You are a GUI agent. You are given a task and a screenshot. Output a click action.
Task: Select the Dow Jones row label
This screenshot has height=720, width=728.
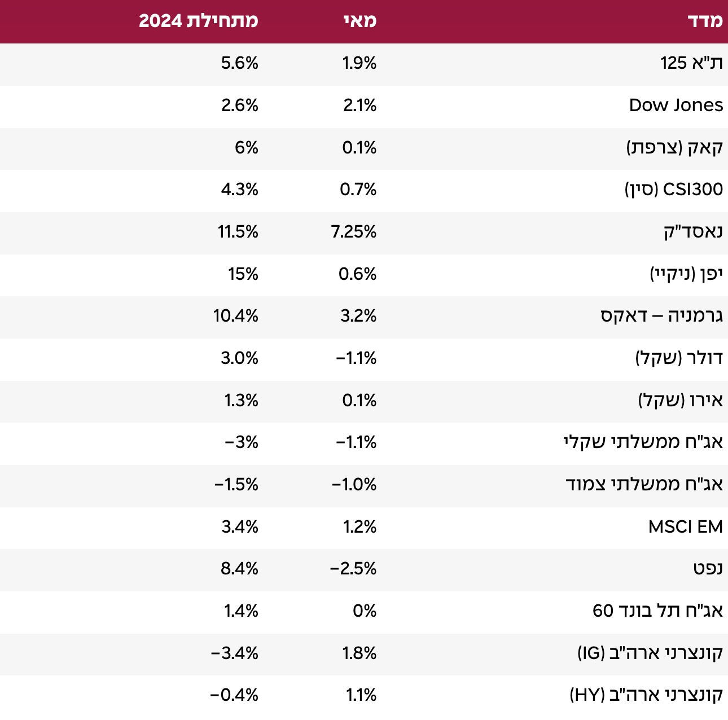point(676,106)
